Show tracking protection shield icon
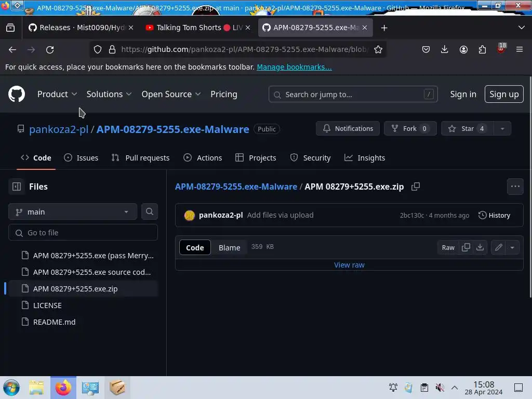The height and width of the screenshot is (399, 532). click(x=98, y=49)
